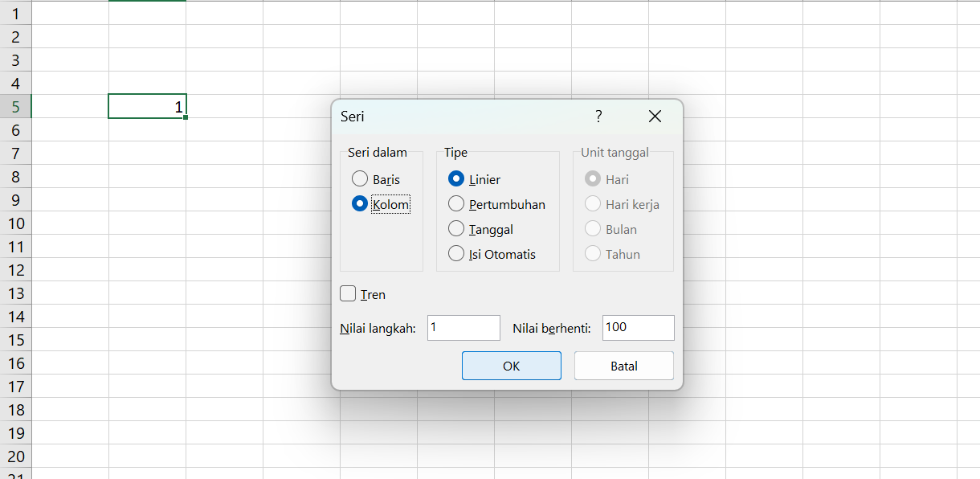Select the cell containing value 1
Screen dimensions: 980x479
point(147,106)
